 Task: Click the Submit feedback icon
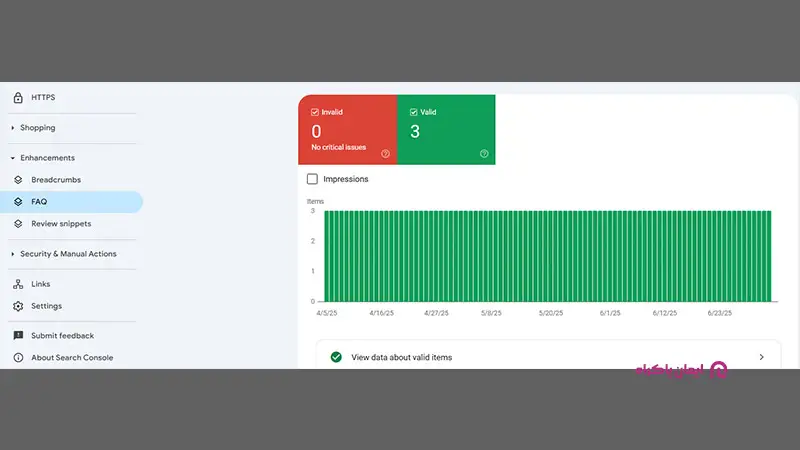point(18,336)
